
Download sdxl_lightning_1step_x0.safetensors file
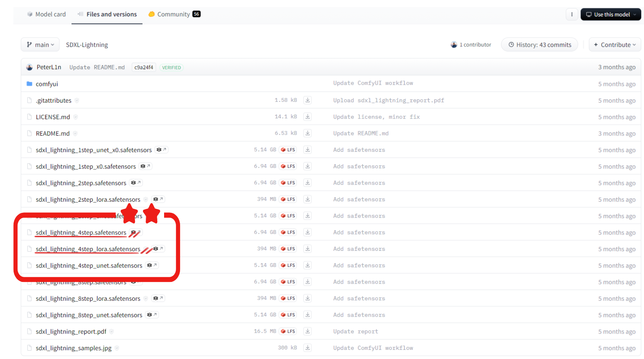pos(307,166)
